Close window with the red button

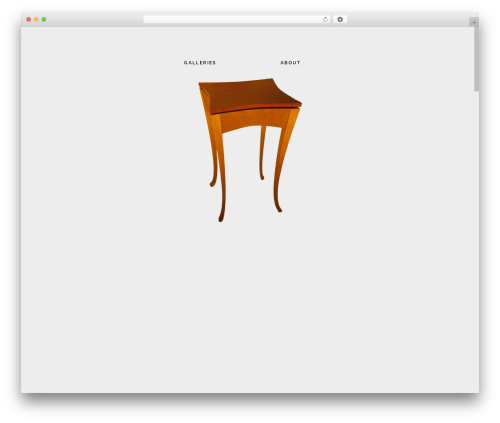(x=29, y=20)
